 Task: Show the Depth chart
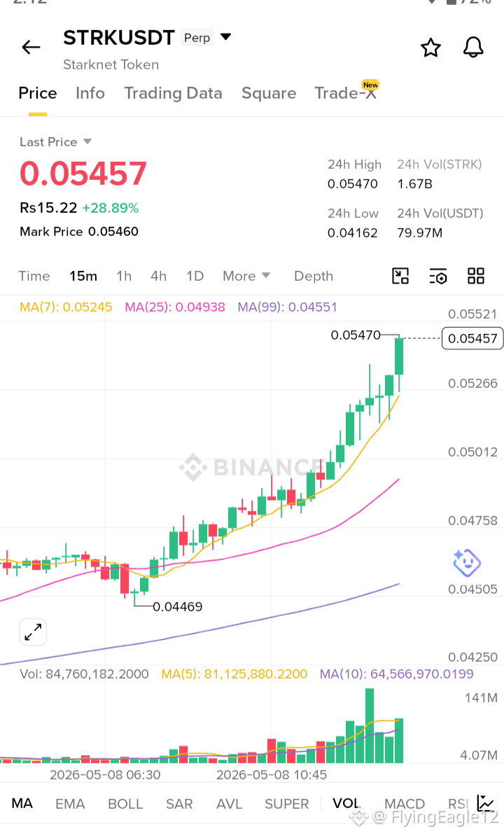(314, 276)
